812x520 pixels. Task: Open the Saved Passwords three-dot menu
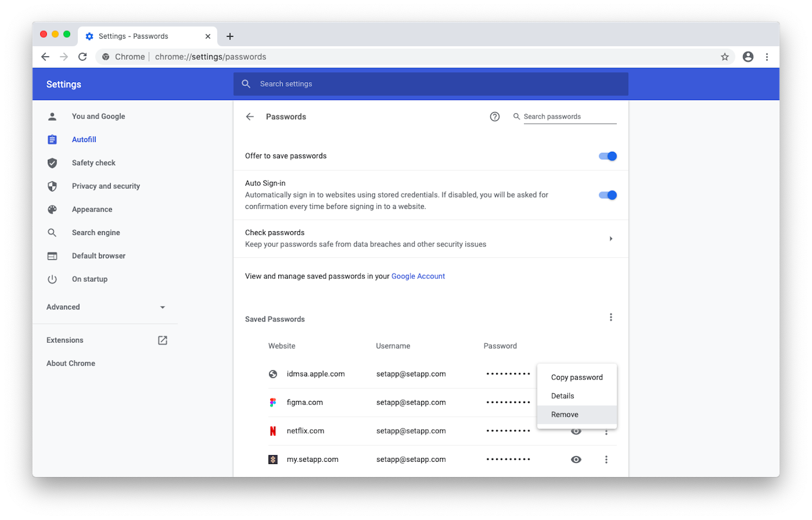(x=611, y=318)
